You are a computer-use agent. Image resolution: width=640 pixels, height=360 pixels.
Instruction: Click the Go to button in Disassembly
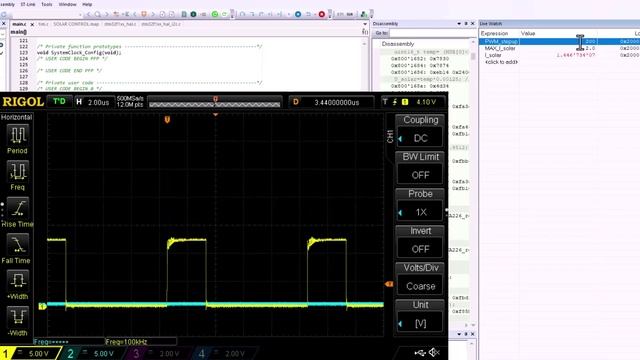click(x=381, y=33)
